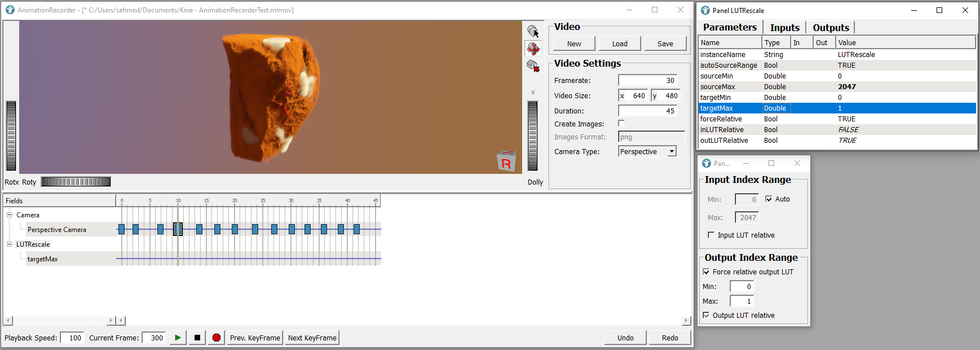Jump to Next KeyFrame
This screenshot has height=350, width=980.
pyautogui.click(x=312, y=338)
